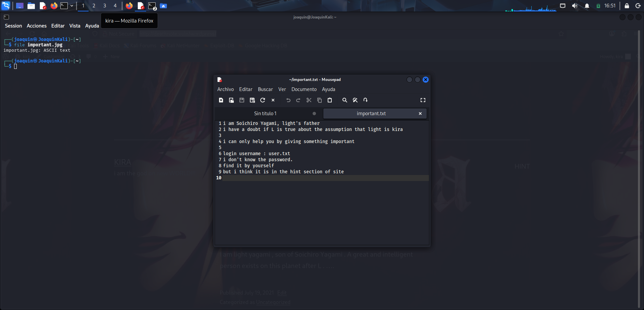644x310 pixels.
Task: Open the Find magnifier tool
Action: click(x=344, y=100)
